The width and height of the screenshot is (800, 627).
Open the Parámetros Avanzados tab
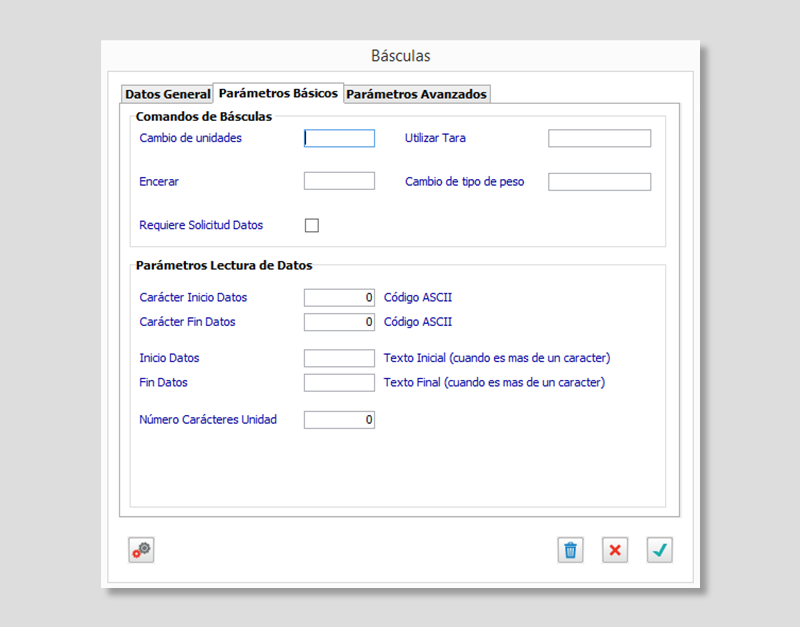(x=416, y=94)
